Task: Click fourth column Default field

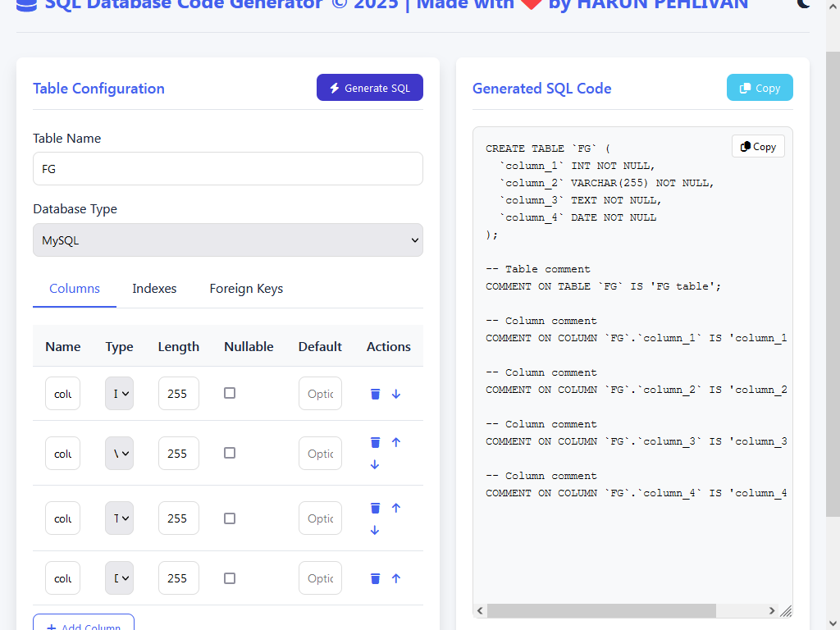Action: coord(320,578)
